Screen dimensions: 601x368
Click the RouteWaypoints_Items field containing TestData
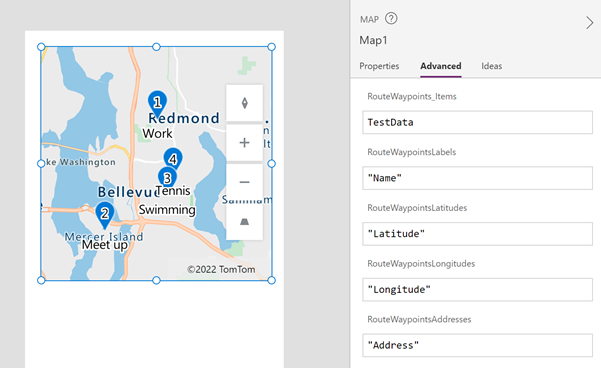click(478, 122)
